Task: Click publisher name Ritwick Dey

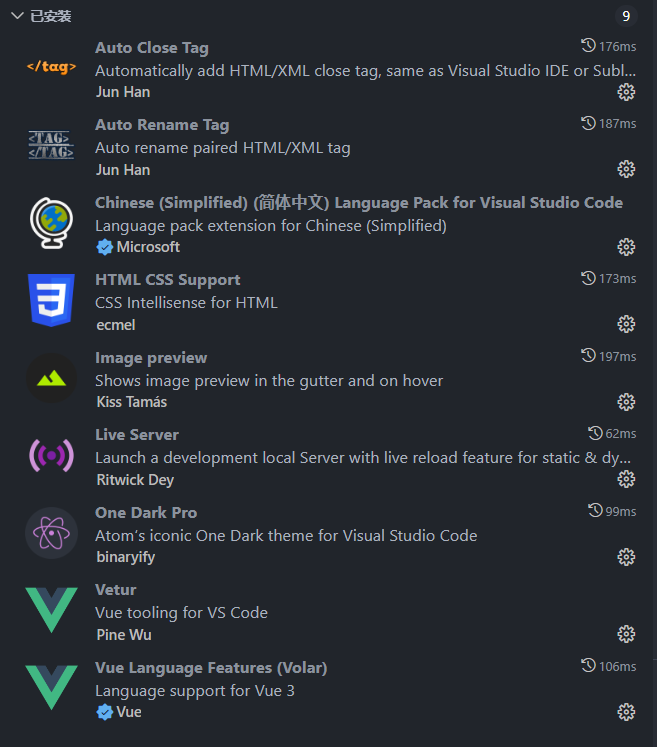Action: [x=135, y=480]
